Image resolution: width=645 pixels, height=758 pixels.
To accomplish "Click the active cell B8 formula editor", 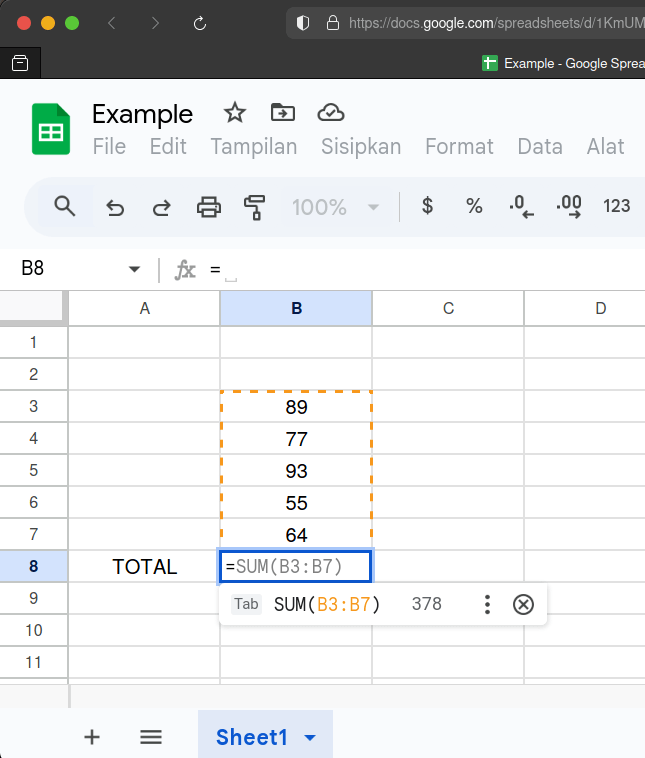I will click(x=296, y=566).
